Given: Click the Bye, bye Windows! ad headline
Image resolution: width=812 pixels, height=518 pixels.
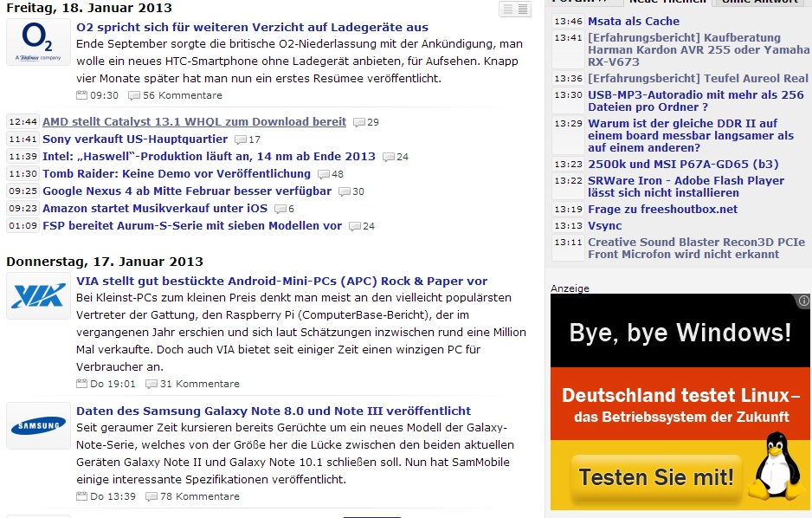Looking at the screenshot, I should 680,333.
